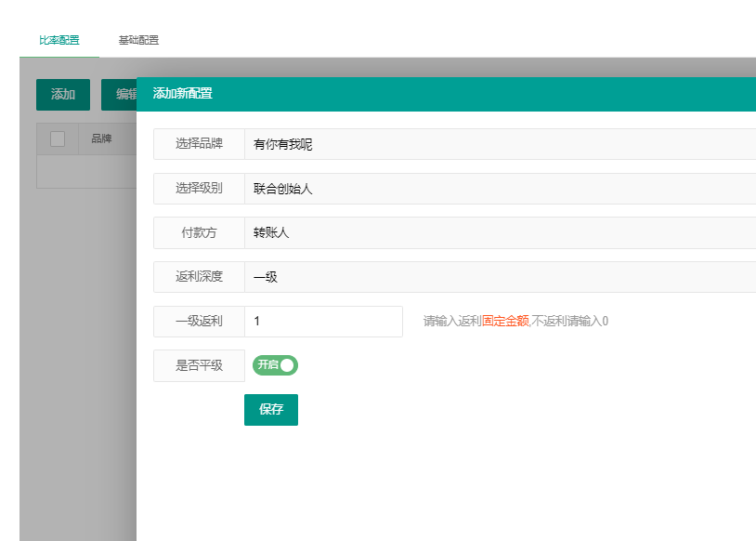Image resolution: width=756 pixels, height=541 pixels.
Task: Open the 基础配置 tab
Action: tap(138, 40)
